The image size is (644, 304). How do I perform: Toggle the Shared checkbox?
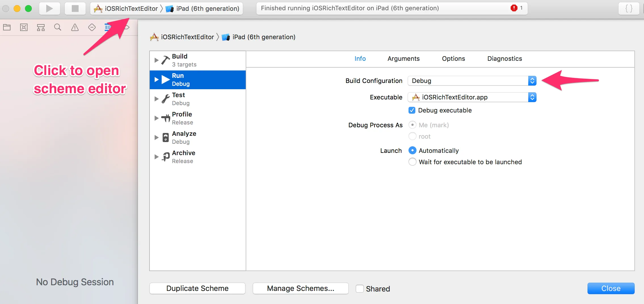click(x=360, y=289)
